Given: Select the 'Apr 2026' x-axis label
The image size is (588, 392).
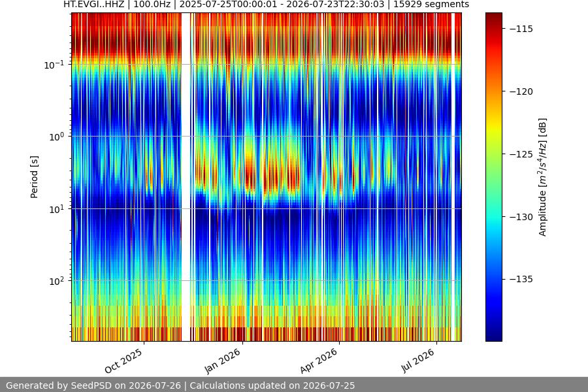Looking at the screenshot, I should (319, 361).
